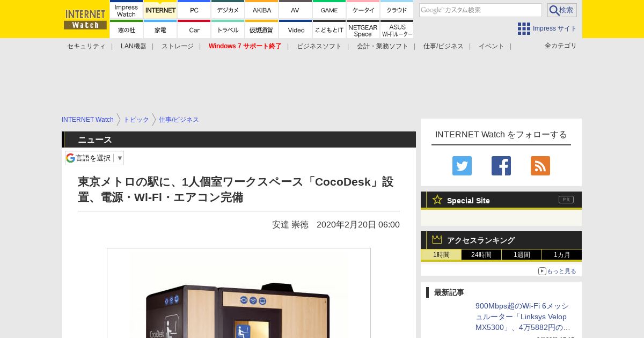This screenshot has height=338, width=644.
Task: Click INTERNET Watch breadcrumb link
Action: point(87,120)
